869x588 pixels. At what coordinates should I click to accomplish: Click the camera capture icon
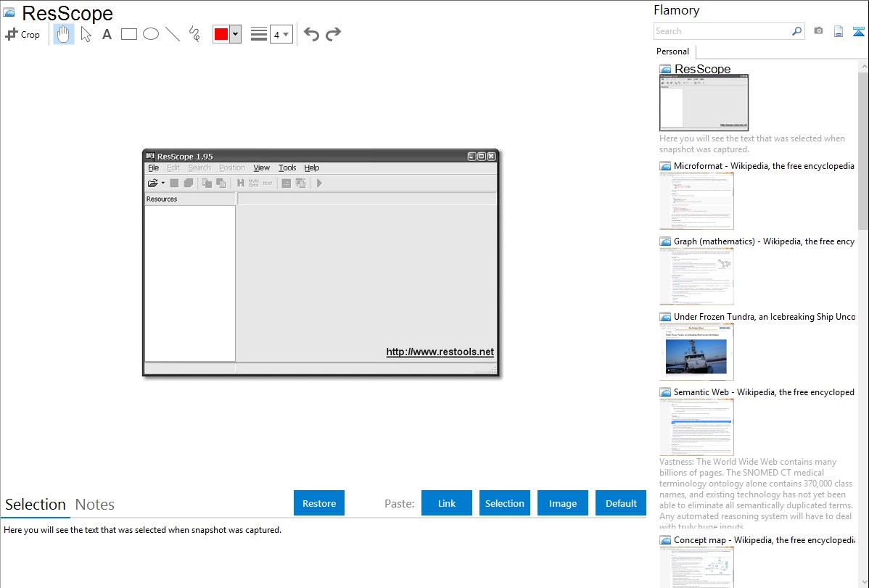coord(818,31)
